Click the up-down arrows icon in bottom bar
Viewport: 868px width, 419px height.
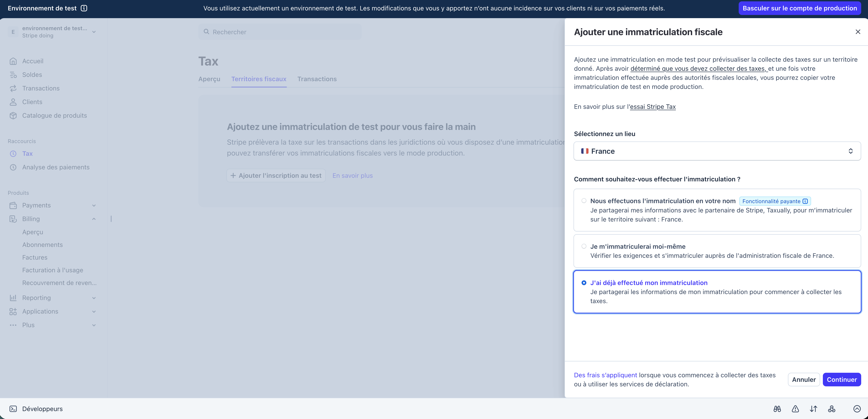click(813, 409)
